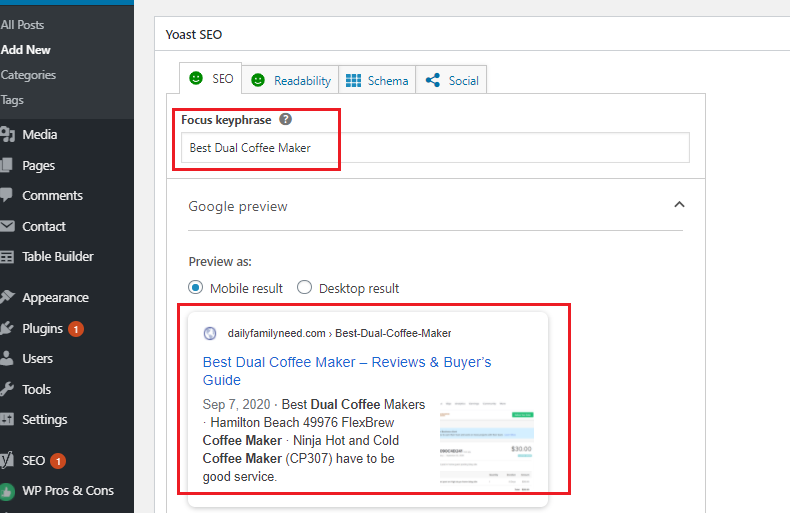This screenshot has height=513, width=790.
Task: Open the Categories submenu link
Action: [x=28, y=75]
